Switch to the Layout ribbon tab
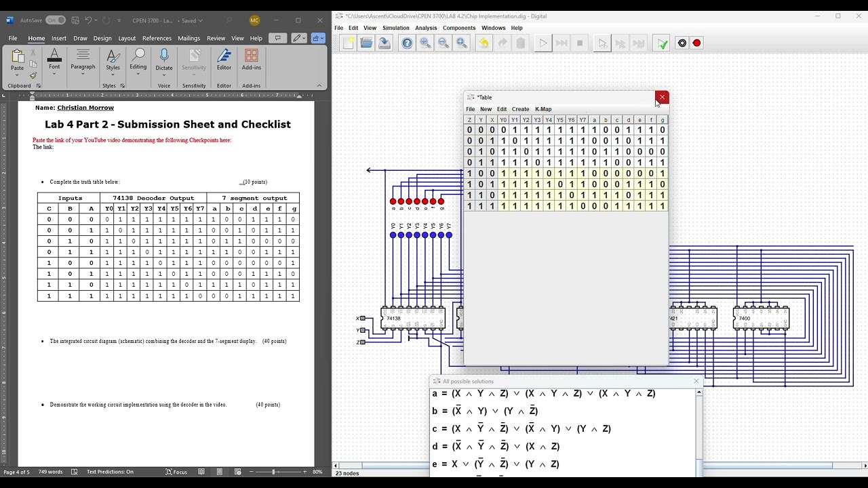This screenshot has width=868, height=488. (x=127, y=39)
